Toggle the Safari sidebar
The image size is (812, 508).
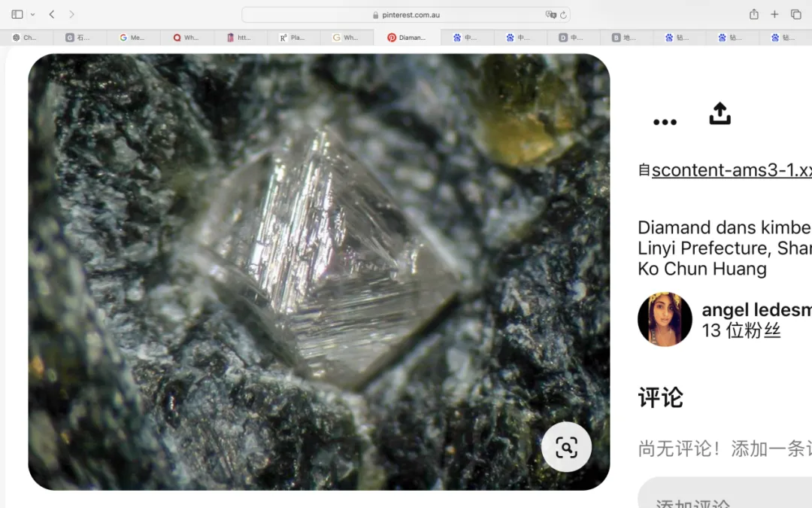17,14
